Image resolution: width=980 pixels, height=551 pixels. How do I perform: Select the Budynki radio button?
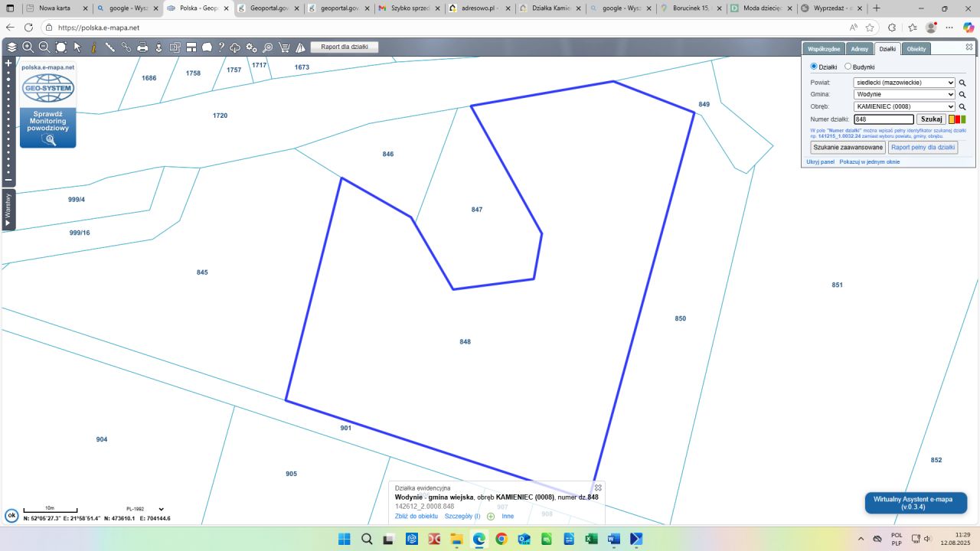(x=848, y=67)
